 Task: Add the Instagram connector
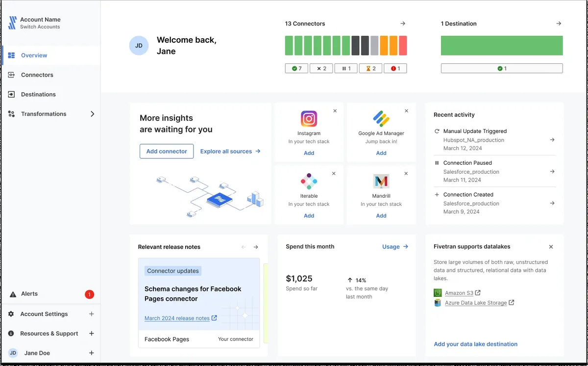(x=309, y=153)
